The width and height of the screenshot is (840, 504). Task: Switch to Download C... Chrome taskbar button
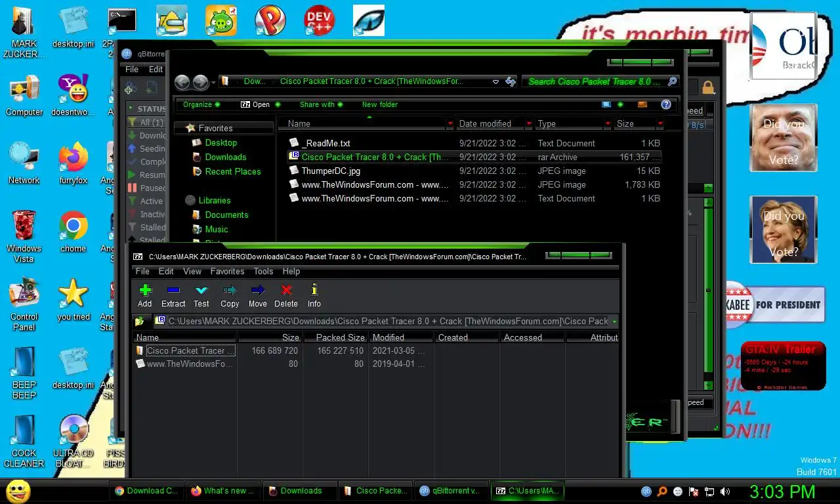147,491
